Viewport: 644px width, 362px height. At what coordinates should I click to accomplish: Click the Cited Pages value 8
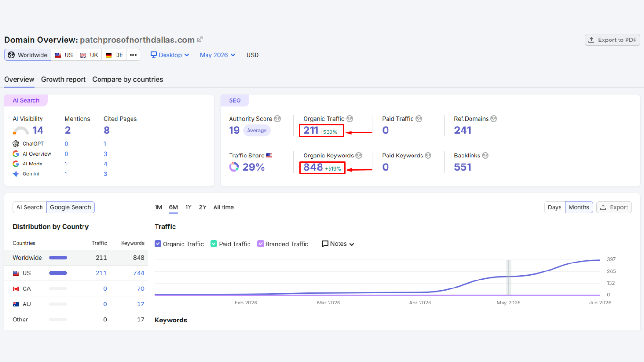pos(107,131)
